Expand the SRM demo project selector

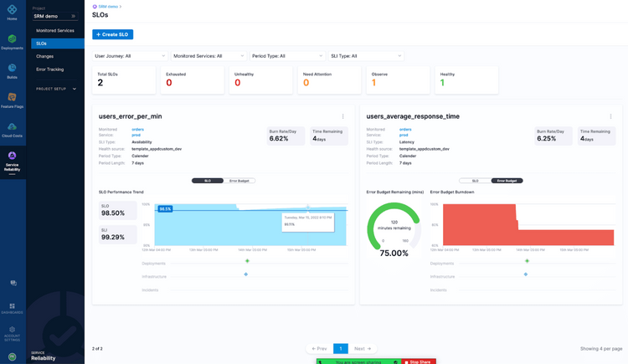(x=55, y=16)
